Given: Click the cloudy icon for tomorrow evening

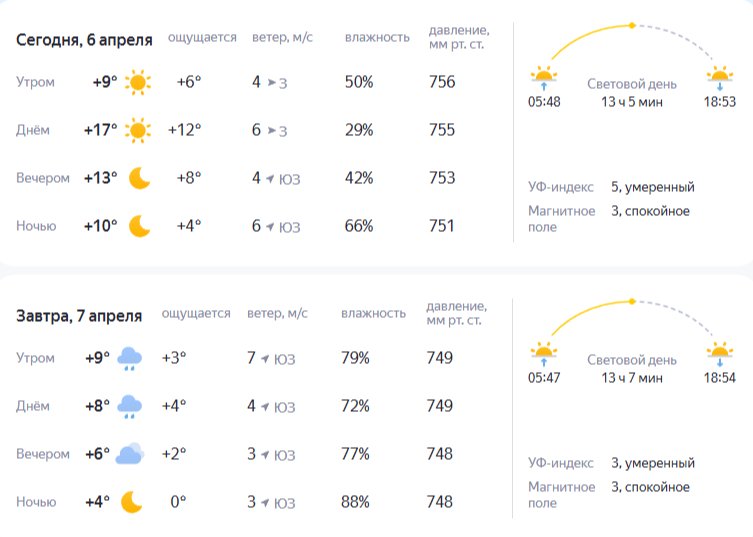Looking at the screenshot, I should tap(130, 454).
